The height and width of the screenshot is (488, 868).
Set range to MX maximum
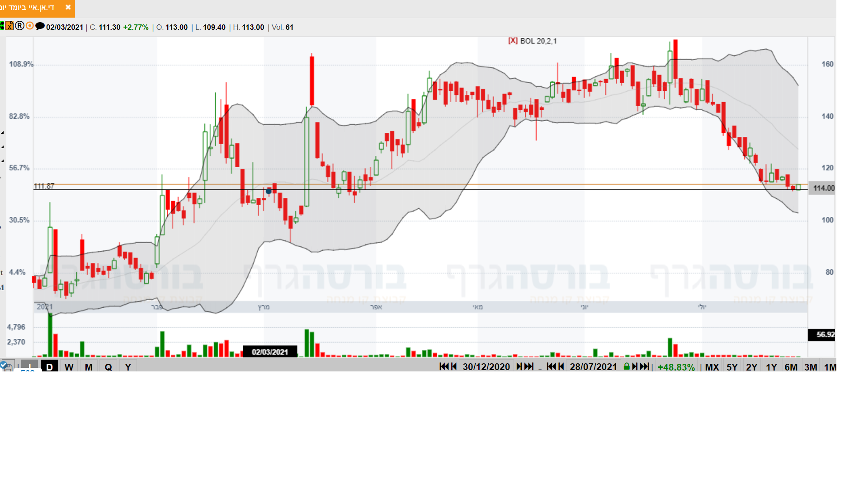[x=712, y=367]
